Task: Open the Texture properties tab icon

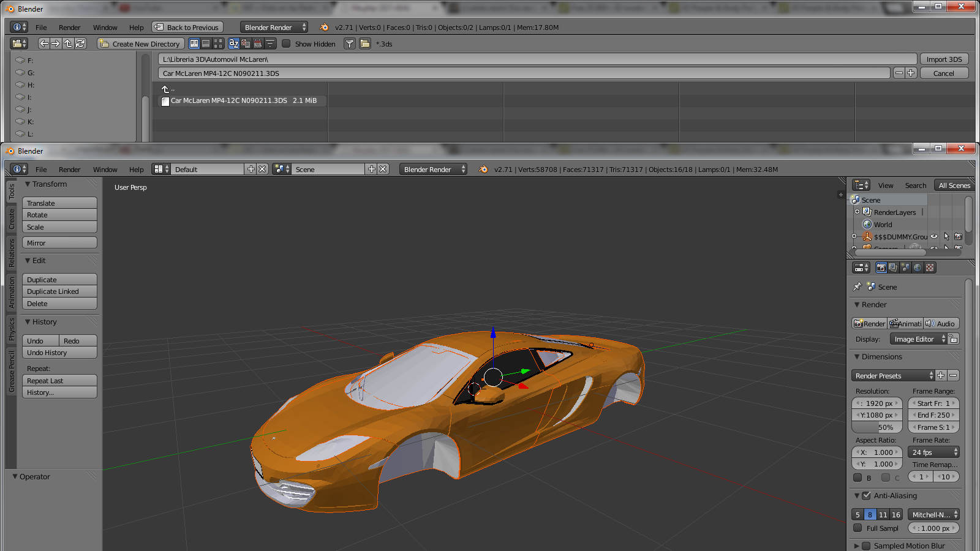Action: pos(930,268)
